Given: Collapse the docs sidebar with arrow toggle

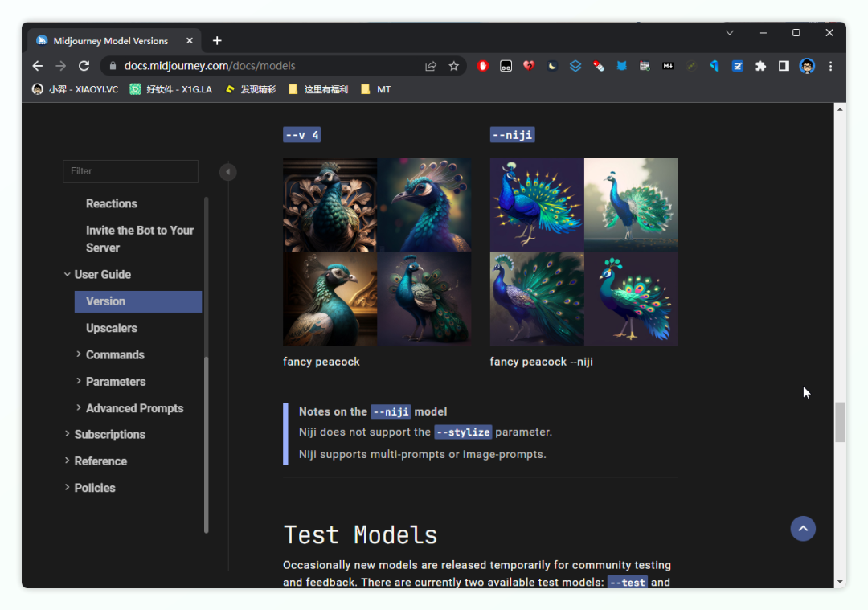Looking at the screenshot, I should coord(228,171).
